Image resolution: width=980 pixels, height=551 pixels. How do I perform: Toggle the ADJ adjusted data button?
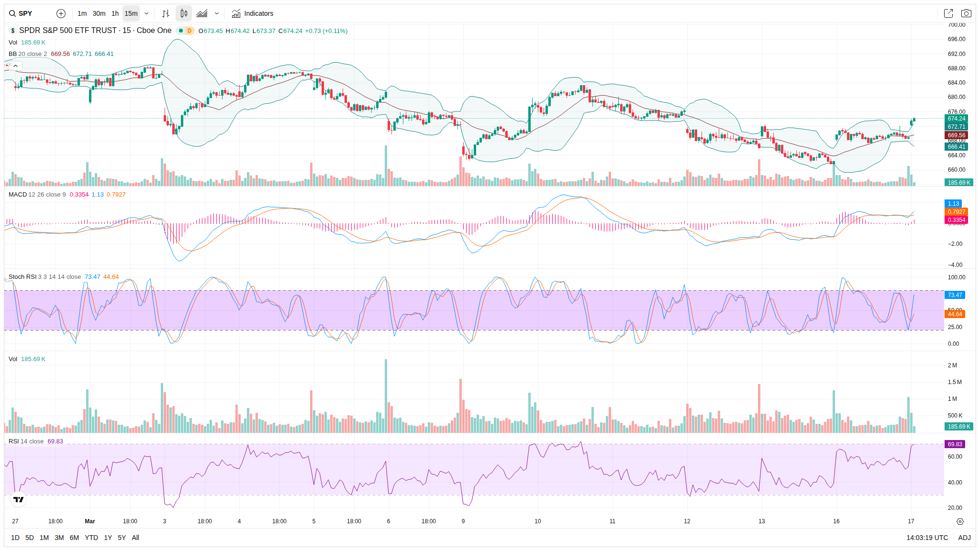(964, 538)
